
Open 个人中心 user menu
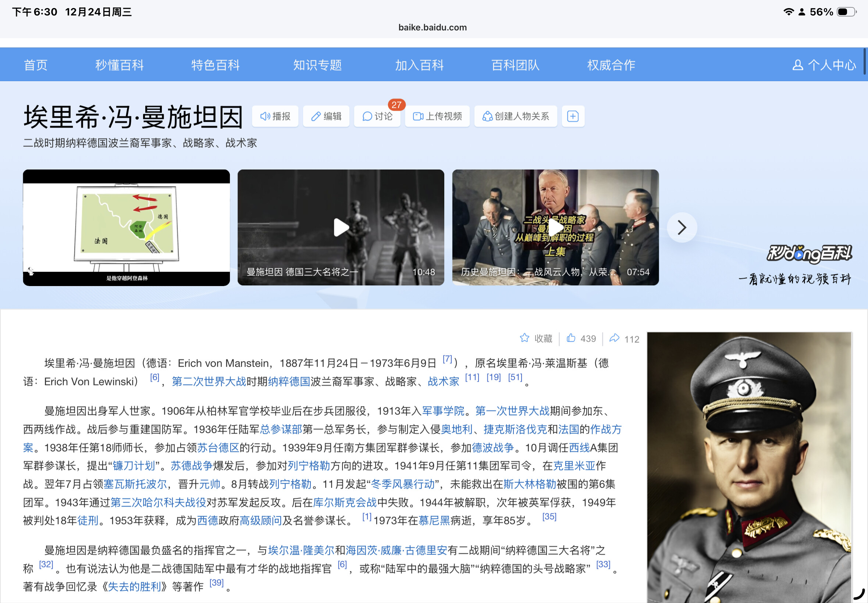[824, 65]
